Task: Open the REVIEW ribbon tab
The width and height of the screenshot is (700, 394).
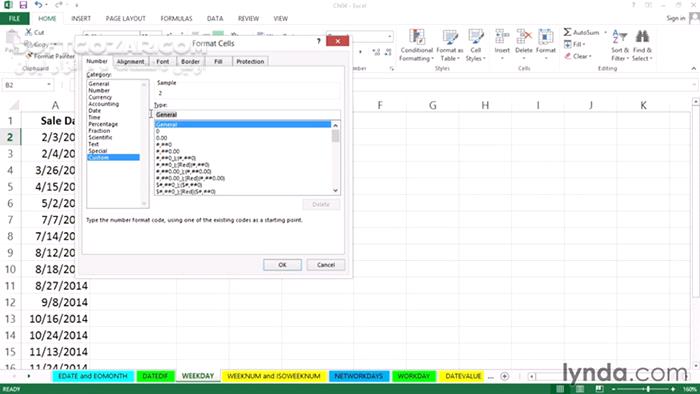Action: click(248, 18)
